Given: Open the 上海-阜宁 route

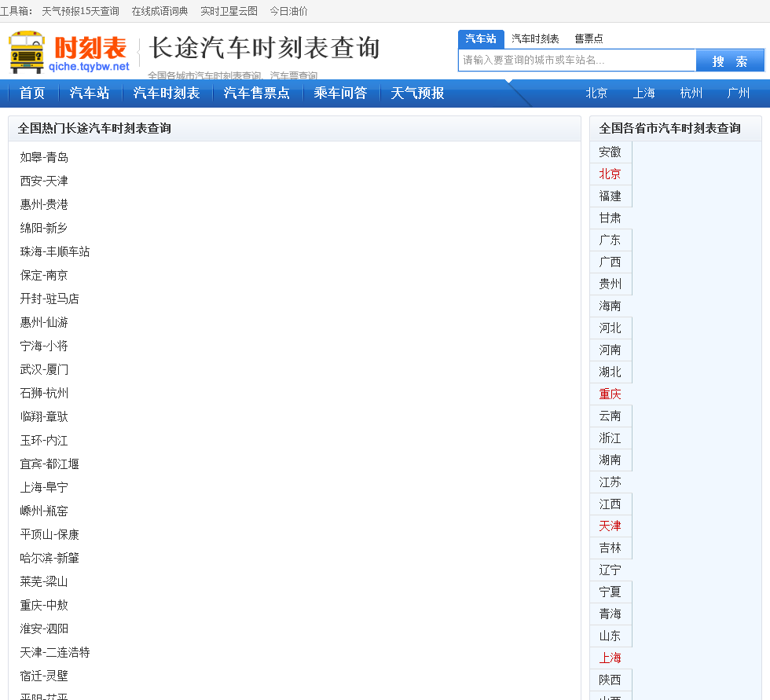Looking at the screenshot, I should tap(44, 487).
